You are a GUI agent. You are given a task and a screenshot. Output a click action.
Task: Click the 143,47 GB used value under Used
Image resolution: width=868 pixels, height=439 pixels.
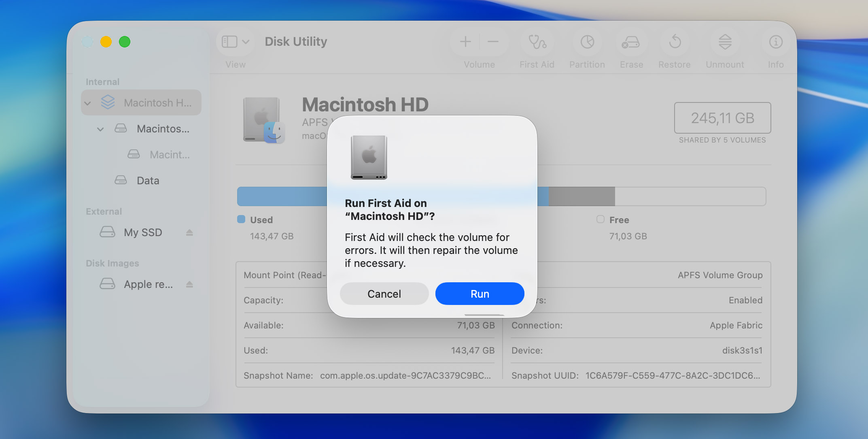(272, 236)
